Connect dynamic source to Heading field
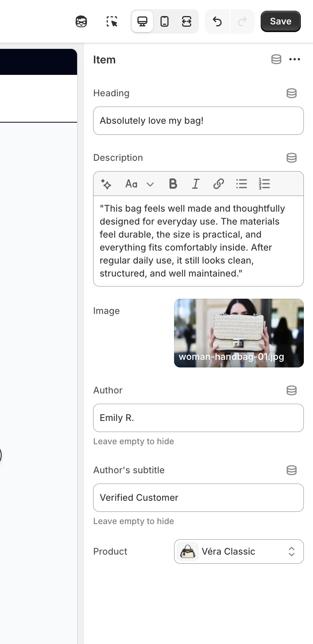This screenshot has height=644, width=313. [292, 93]
